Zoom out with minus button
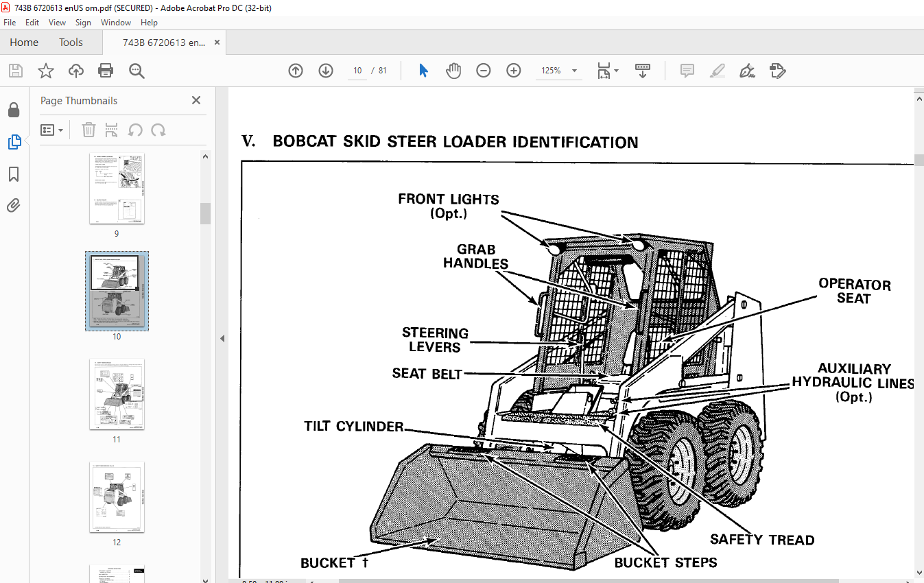The image size is (924, 583). click(x=484, y=71)
